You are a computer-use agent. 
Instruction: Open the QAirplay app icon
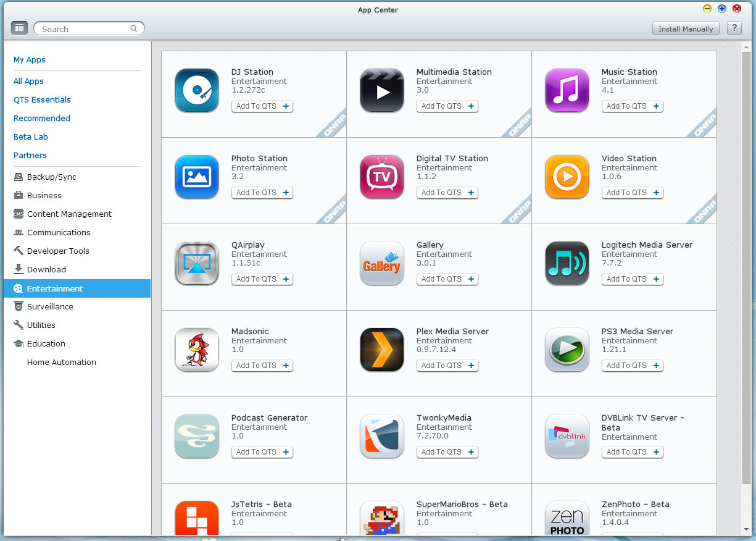pos(197,263)
